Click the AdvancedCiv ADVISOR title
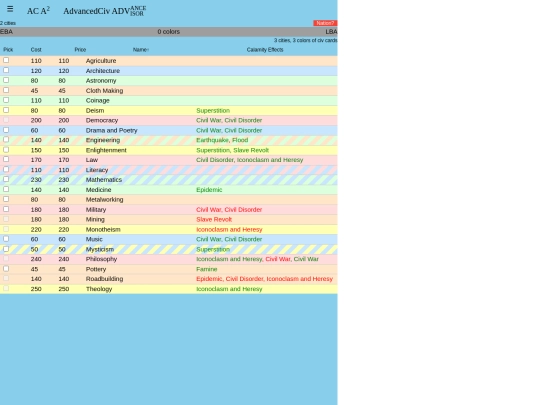This screenshot has height=405, width=540. click(105, 11)
